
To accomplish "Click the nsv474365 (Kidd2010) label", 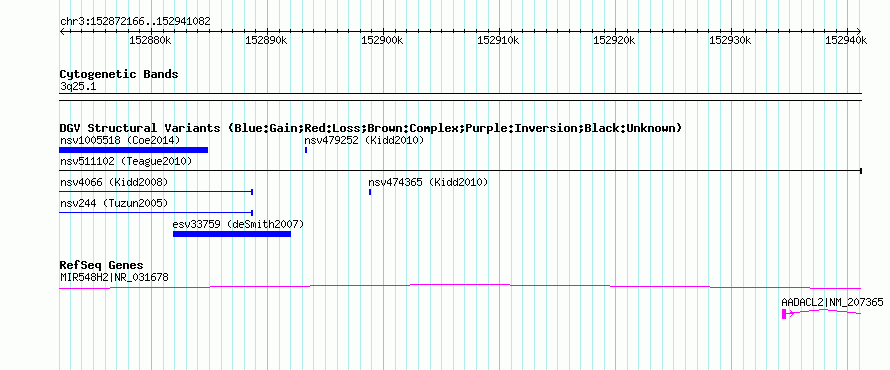I will click(428, 182).
